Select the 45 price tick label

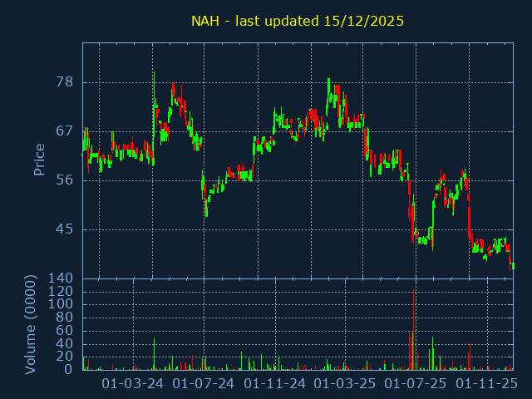[65, 229]
